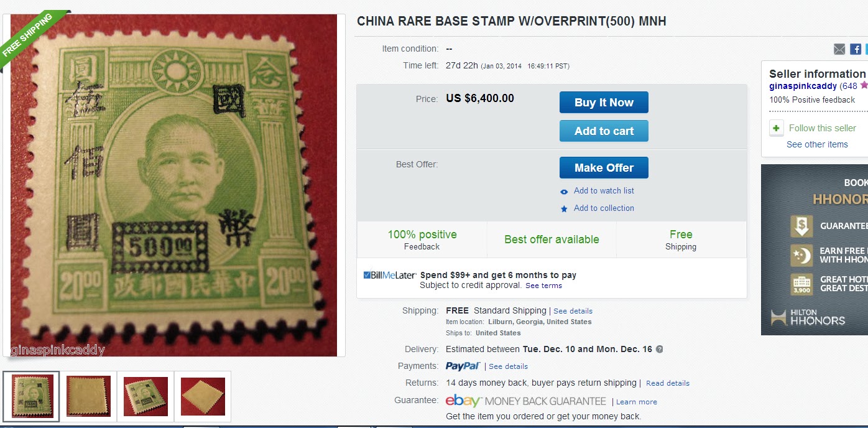Screen dimensions: 868x428
Task: Click the Add to cart button
Action: (x=604, y=131)
